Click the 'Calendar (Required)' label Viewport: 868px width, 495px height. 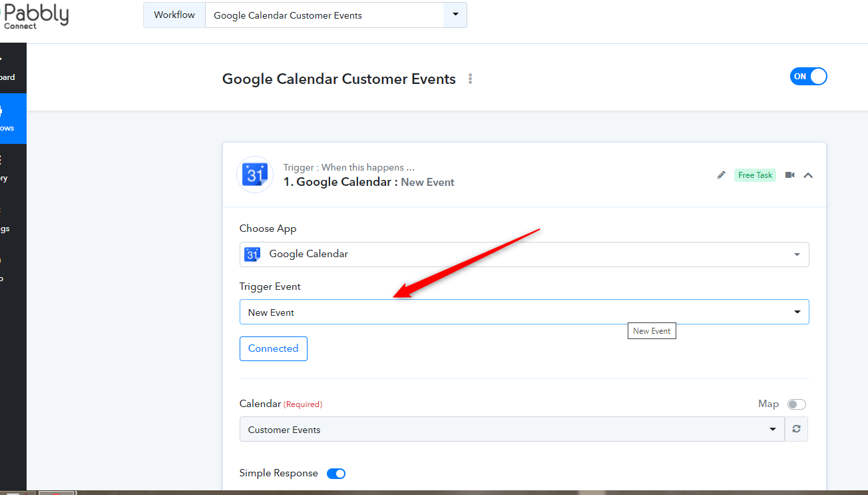281,404
